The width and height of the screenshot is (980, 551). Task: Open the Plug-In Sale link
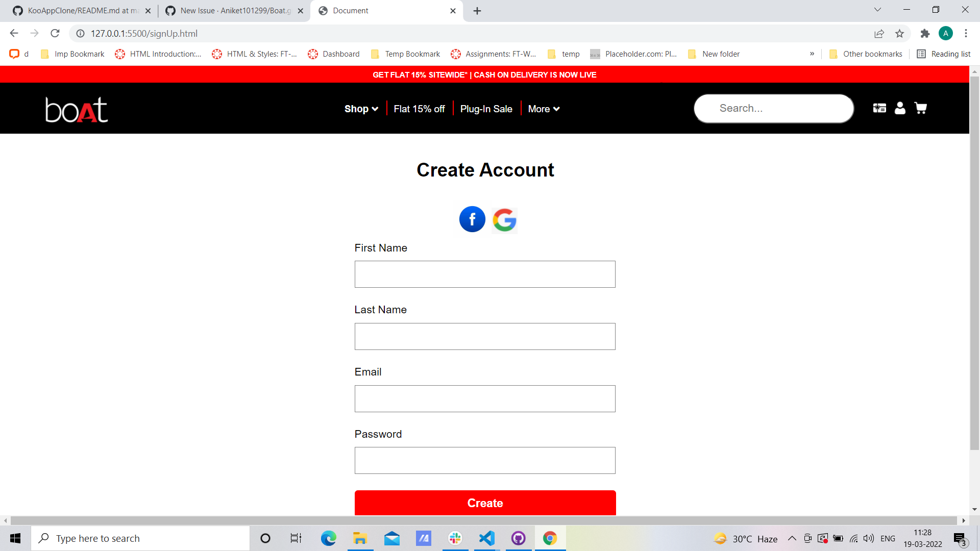click(486, 109)
